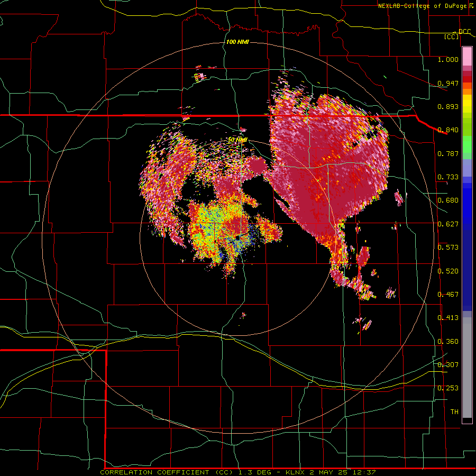476x476 pixels.
Task: Click the 0.787 scale value
Action: tap(448, 153)
